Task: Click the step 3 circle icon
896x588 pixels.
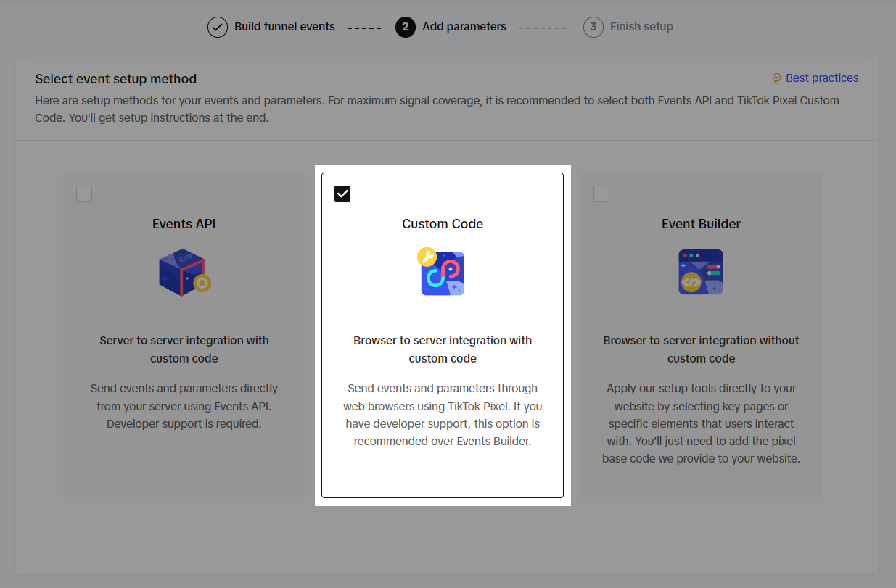Action: (593, 28)
